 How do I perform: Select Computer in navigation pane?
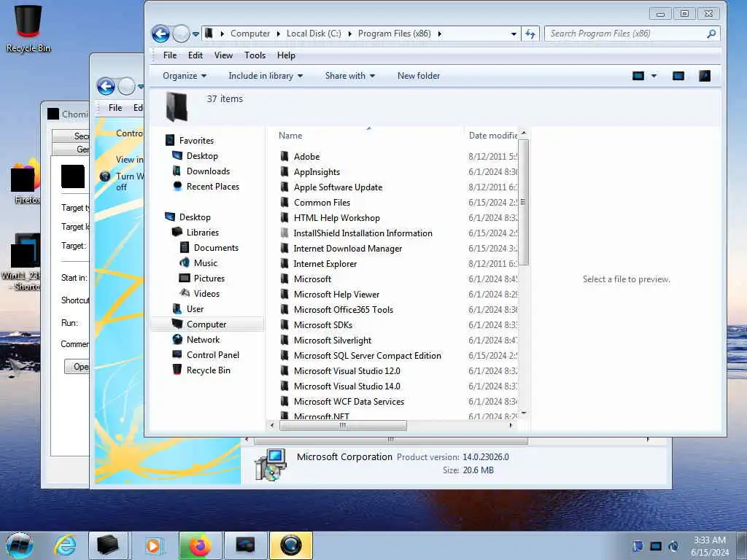pyautogui.click(x=206, y=324)
